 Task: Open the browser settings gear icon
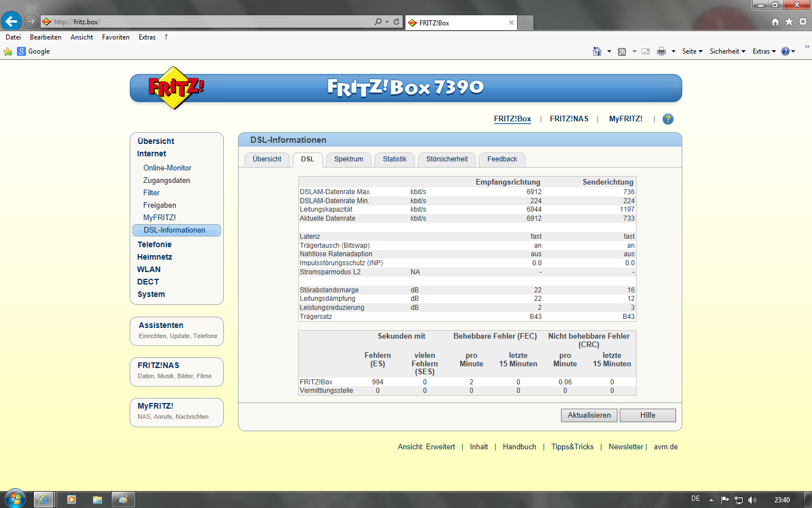click(x=803, y=21)
